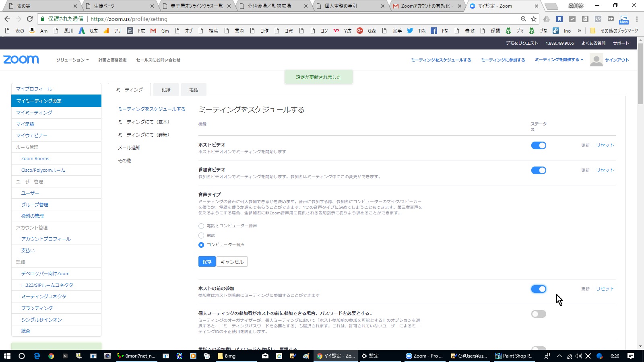Click the blue bookmark extension icon
Image resolution: width=644 pixels, height=362 pixels.
(559, 19)
